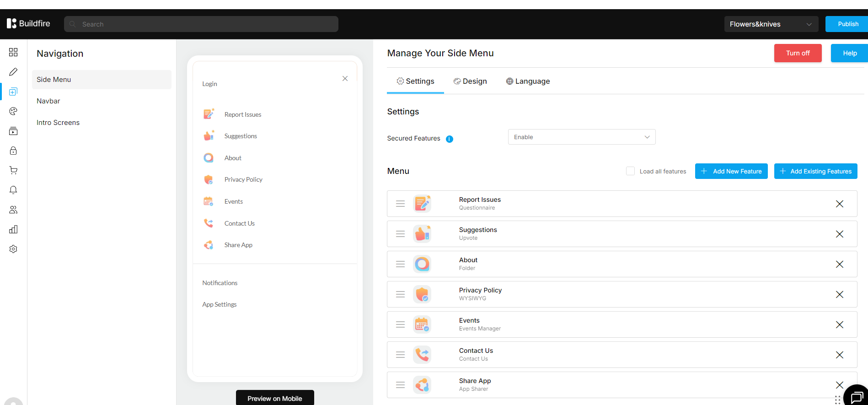Image resolution: width=868 pixels, height=405 pixels.
Task: Open the media library icon in sidebar
Action: 13,131
